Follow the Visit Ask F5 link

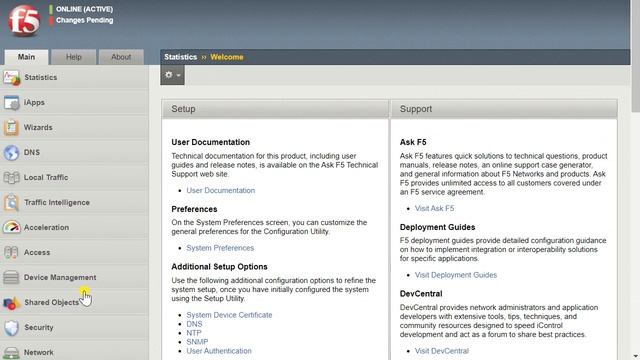pyautogui.click(x=434, y=208)
